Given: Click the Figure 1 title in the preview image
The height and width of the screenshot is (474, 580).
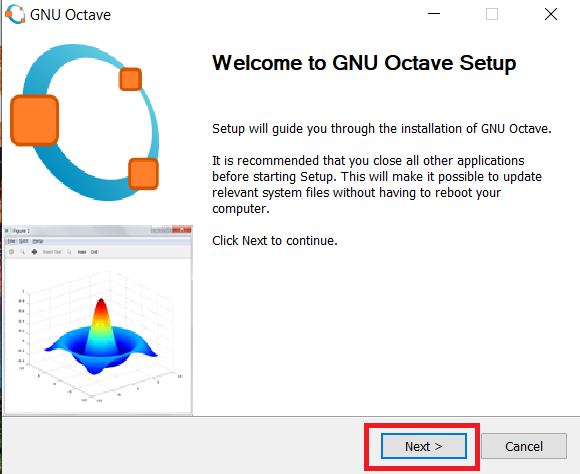Looking at the screenshot, I should pos(21,231).
